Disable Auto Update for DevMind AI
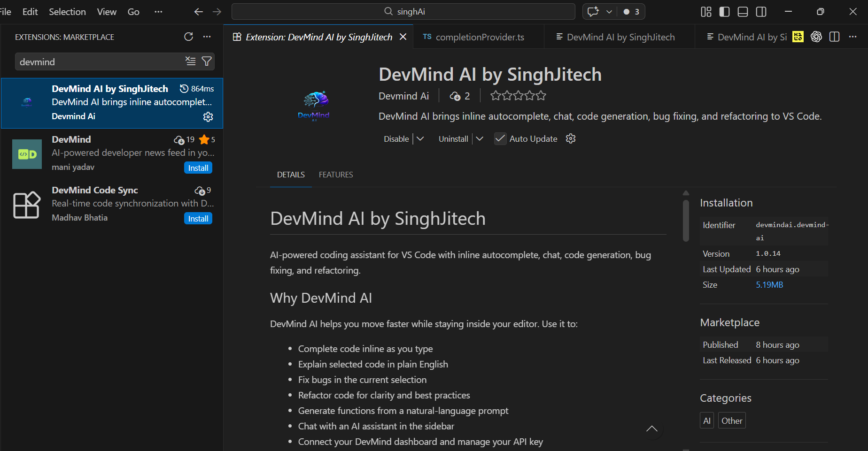The width and height of the screenshot is (868, 451). click(500, 138)
